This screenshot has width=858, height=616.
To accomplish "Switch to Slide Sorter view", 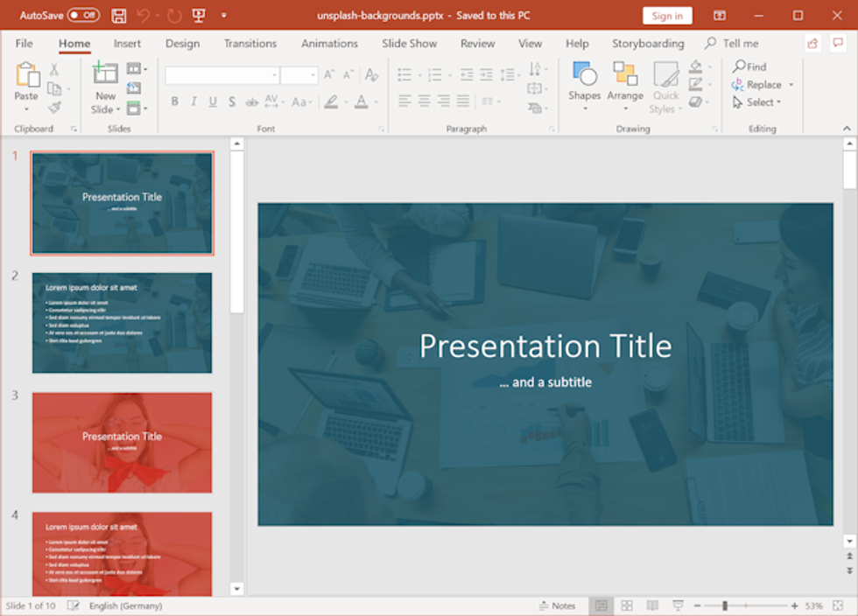I will point(627,605).
